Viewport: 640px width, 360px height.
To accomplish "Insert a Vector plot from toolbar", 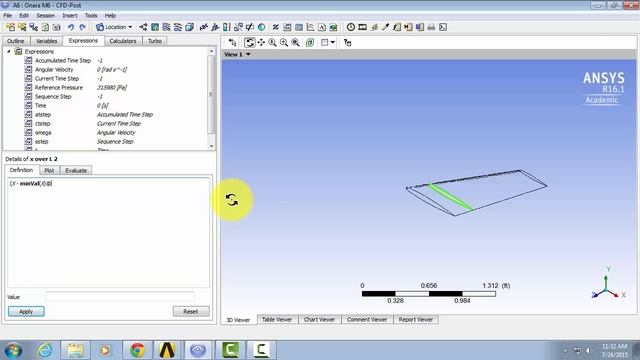I will [x=143, y=27].
